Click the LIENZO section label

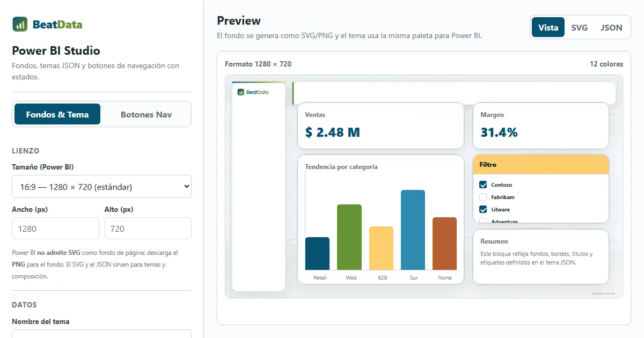click(26, 151)
